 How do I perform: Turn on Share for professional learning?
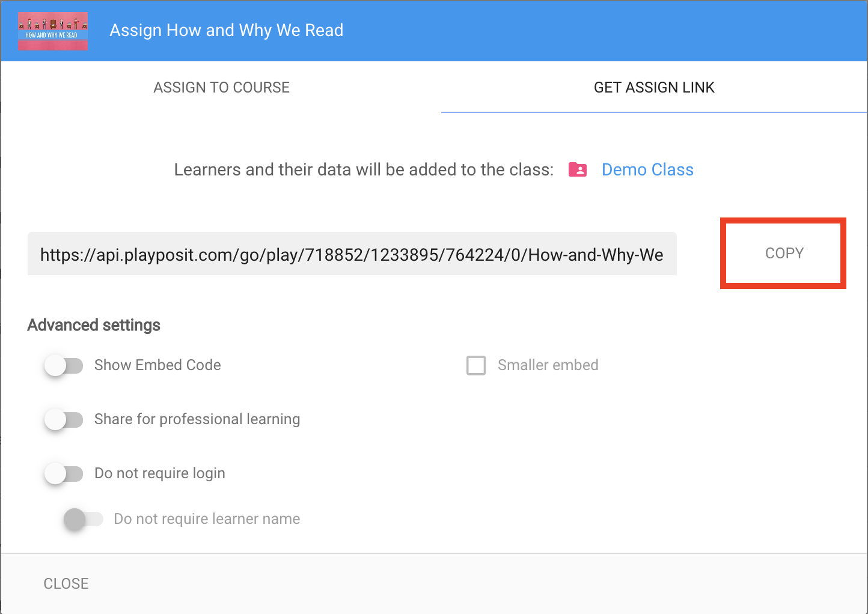pyautogui.click(x=64, y=419)
